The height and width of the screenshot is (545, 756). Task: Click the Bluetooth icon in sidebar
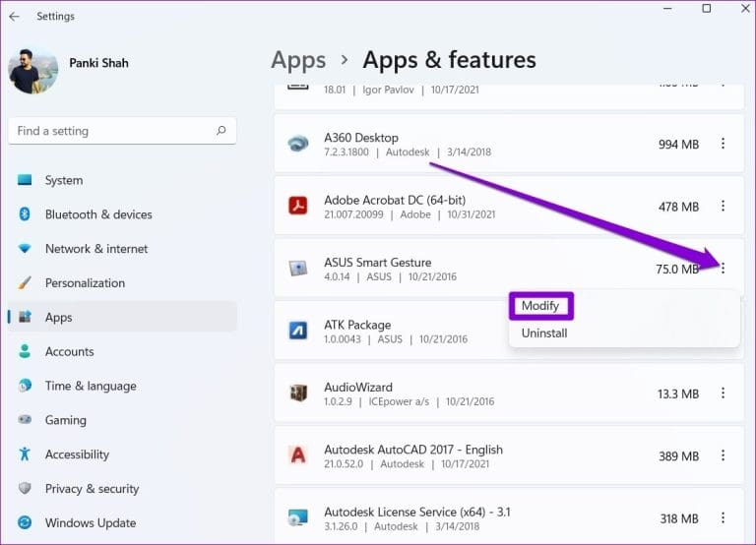pos(25,213)
